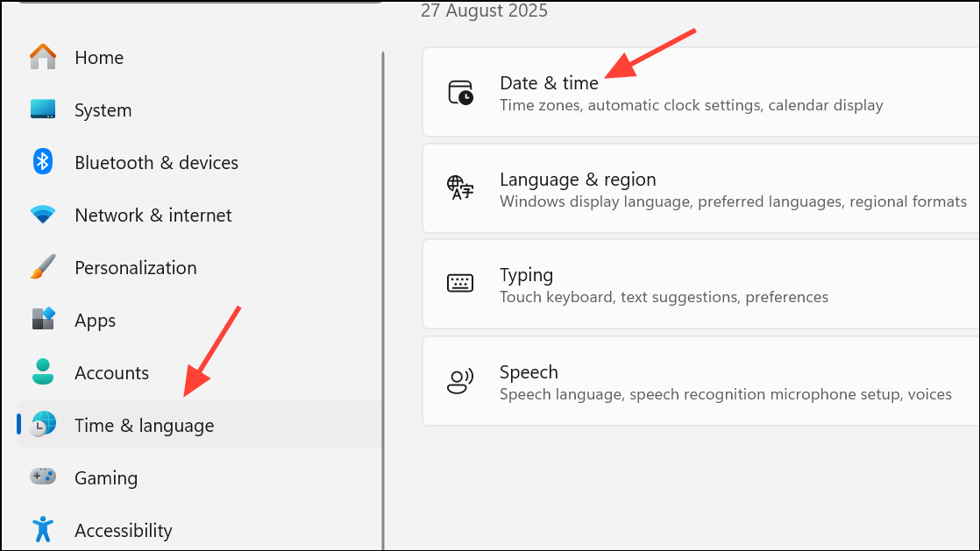Go to Bluetooth & devices page
This screenshot has height=551, width=980.
click(x=156, y=163)
